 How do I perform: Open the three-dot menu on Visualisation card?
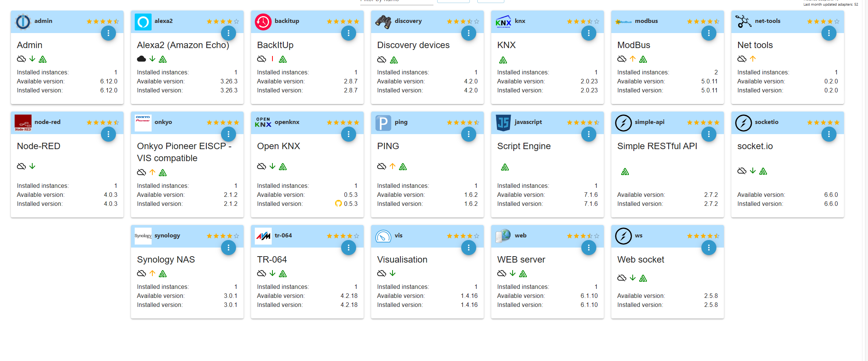point(469,248)
